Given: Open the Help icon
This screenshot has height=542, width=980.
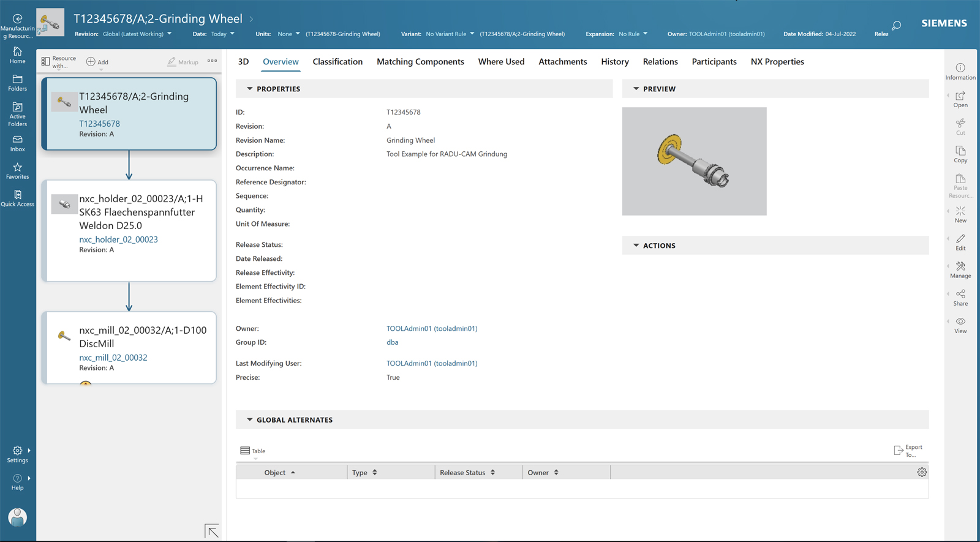Looking at the screenshot, I should point(17,482).
